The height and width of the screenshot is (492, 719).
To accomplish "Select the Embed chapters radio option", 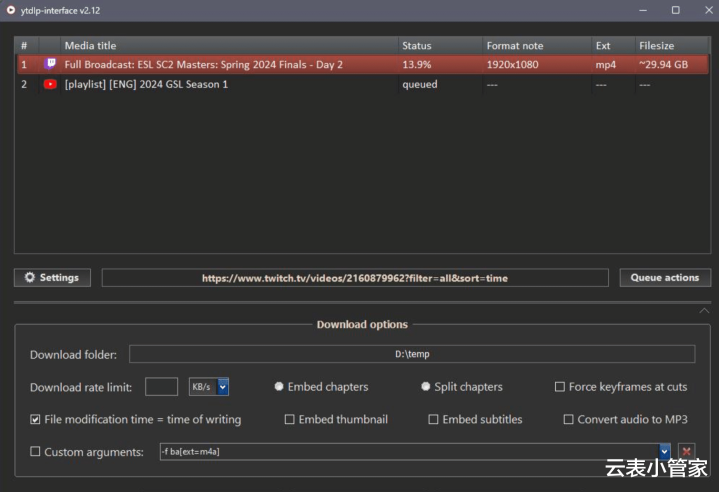I will (279, 387).
